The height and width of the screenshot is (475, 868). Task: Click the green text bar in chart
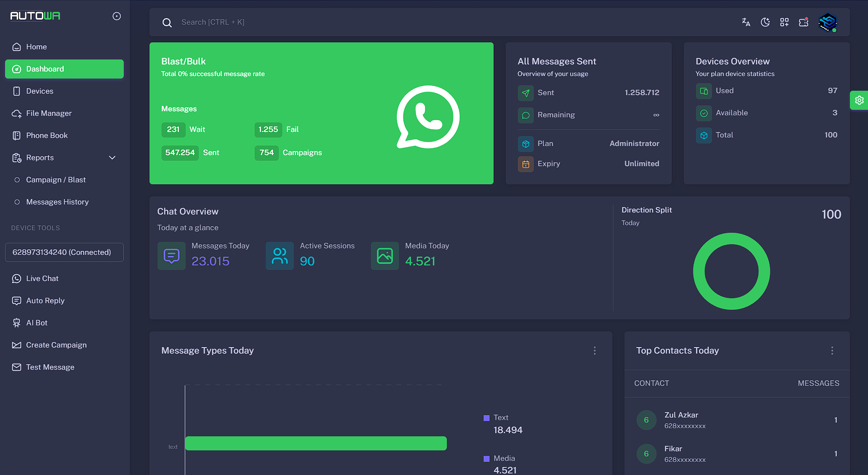tap(316, 443)
